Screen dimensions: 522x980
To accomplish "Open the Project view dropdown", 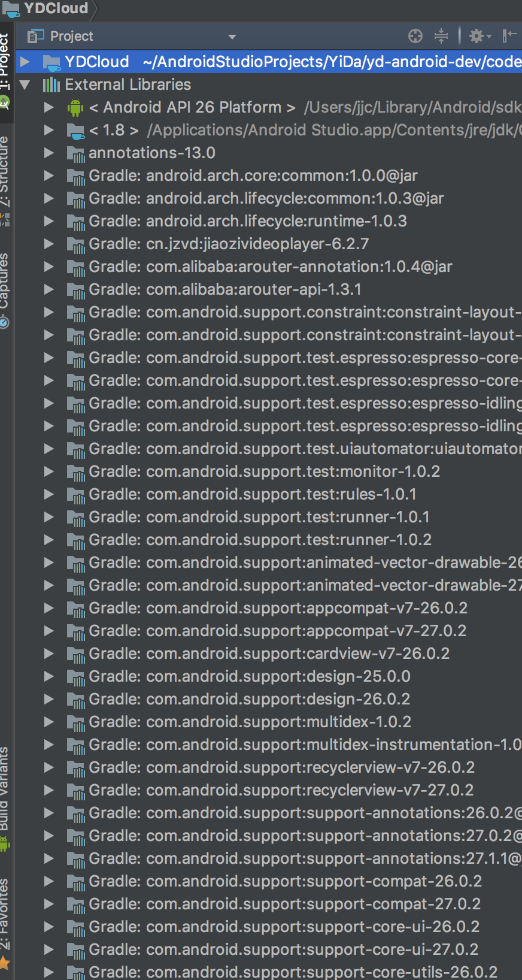I will coord(232,37).
